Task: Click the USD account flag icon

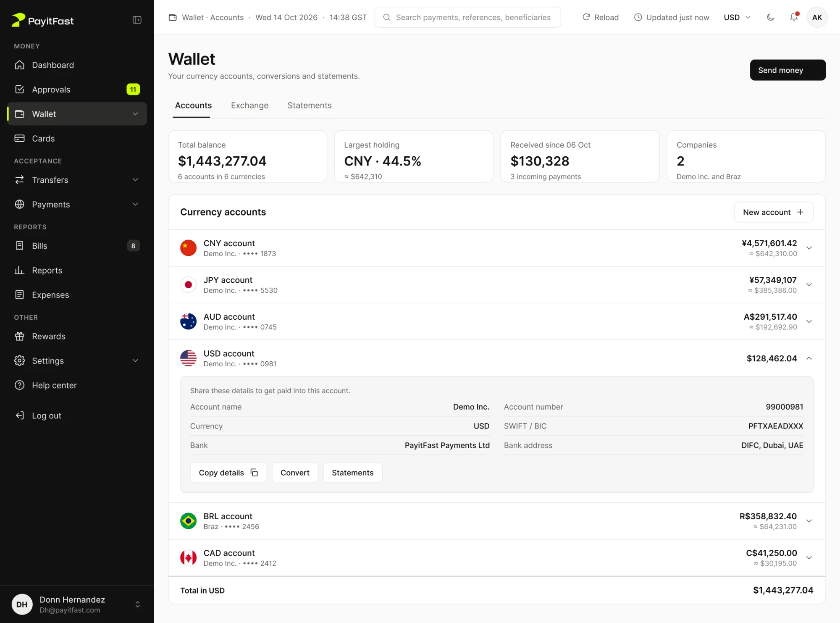Action: pos(188,358)
